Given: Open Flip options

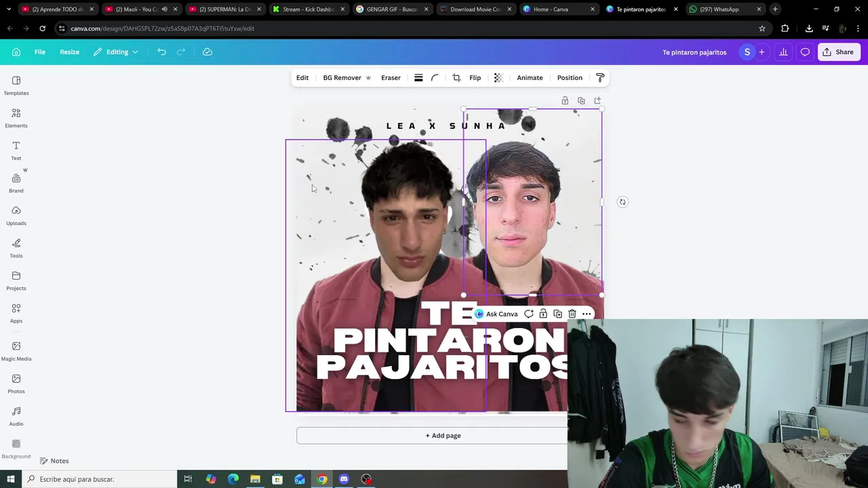Looking at the screenshot, I should pos(475,78).
